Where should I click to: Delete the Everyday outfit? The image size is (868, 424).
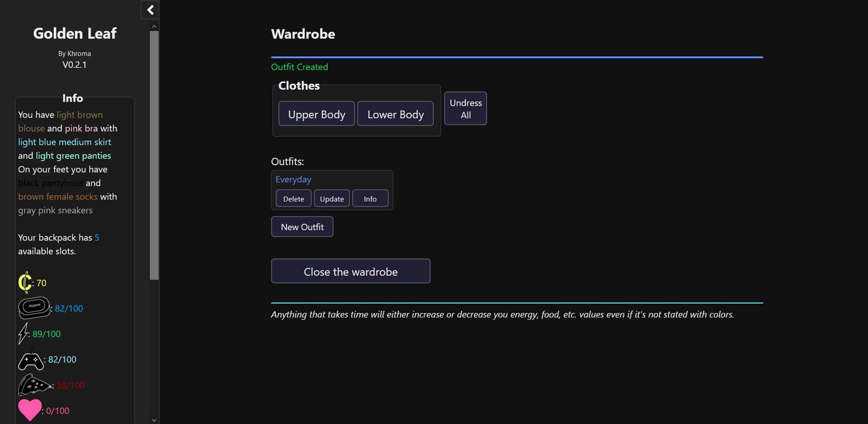tap(293, 199)
